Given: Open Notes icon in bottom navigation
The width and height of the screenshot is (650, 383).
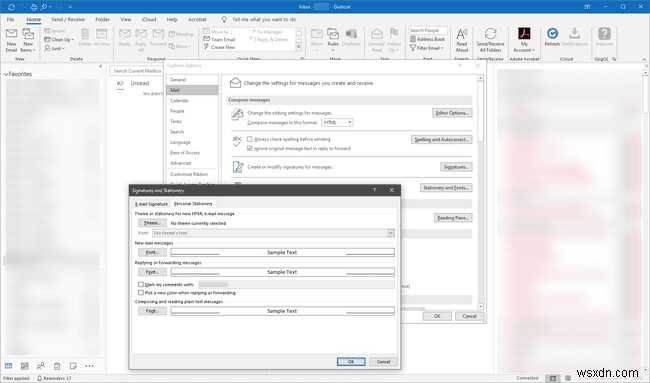Looking at the screenshot, I should pos(73,366).
